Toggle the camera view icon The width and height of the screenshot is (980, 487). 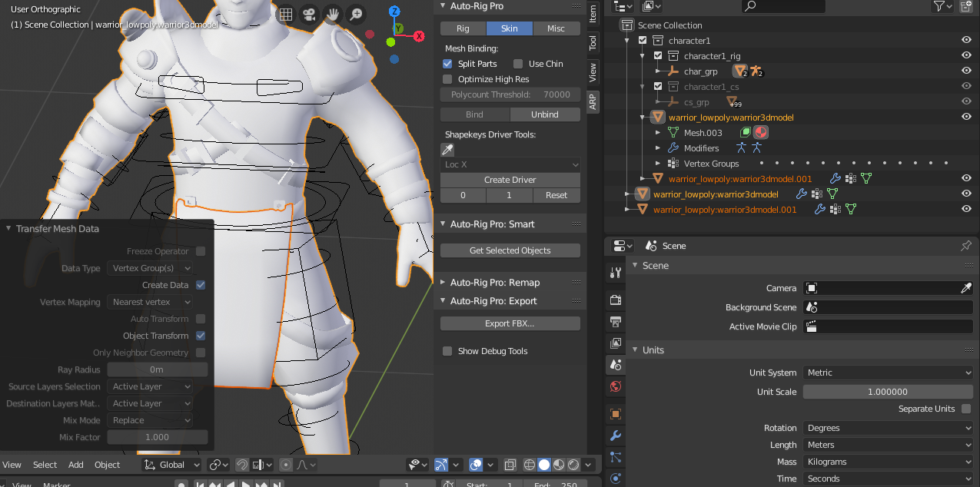tap(309, 15)
